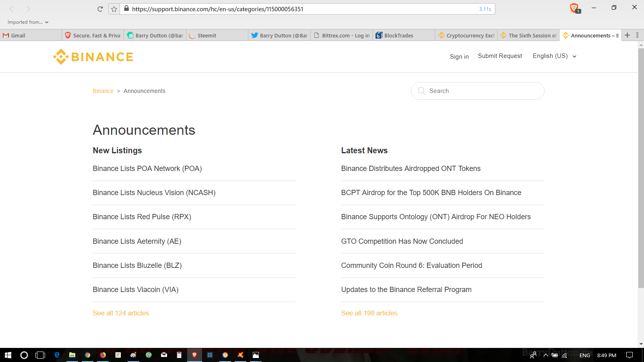Open Binance Lists Nucleus Vision (NCASH) article

tap(154, 193)
